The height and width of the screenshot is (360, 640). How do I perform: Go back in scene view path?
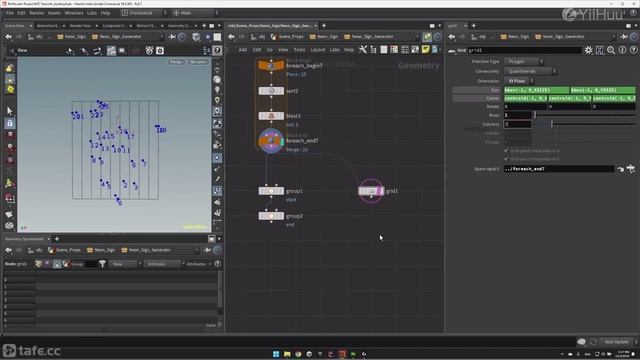pyautogui.click(x=8, y=37)
